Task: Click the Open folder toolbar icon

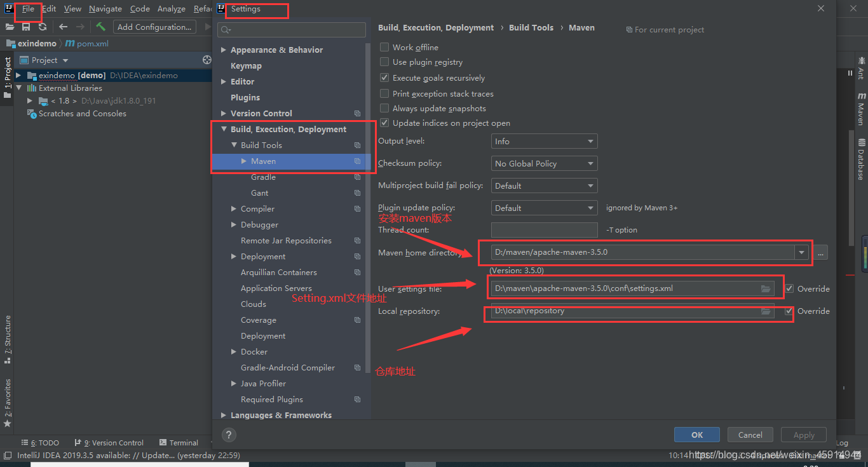Action: click(x=10, y=27)
